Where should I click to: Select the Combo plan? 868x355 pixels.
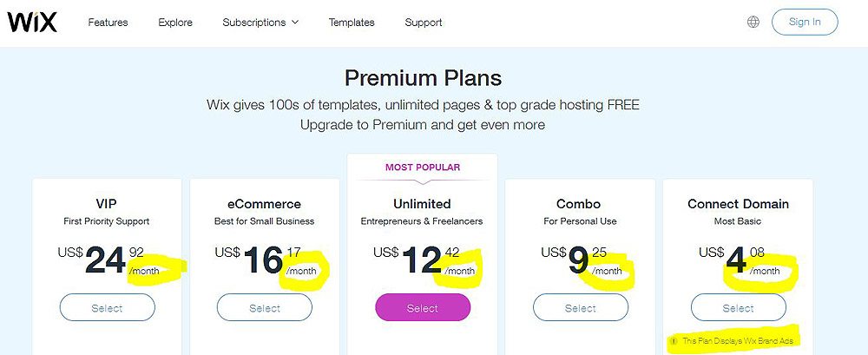click(581, 307)
